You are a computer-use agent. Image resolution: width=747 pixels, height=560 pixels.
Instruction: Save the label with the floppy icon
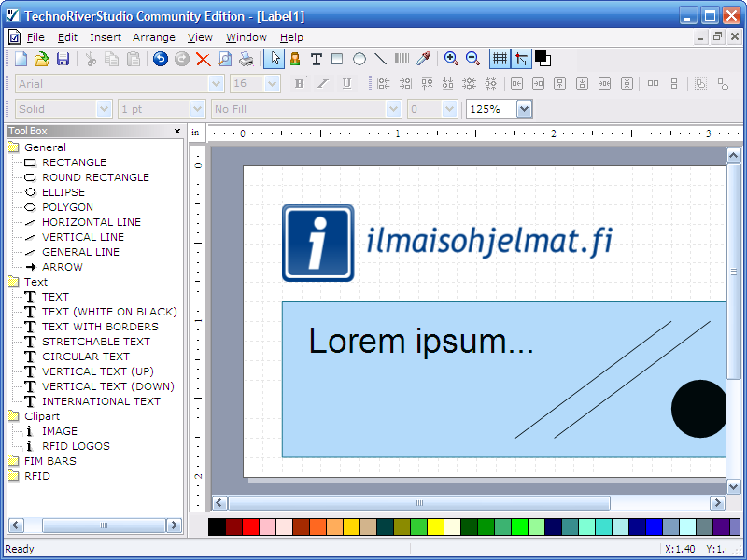click(63, 59)
